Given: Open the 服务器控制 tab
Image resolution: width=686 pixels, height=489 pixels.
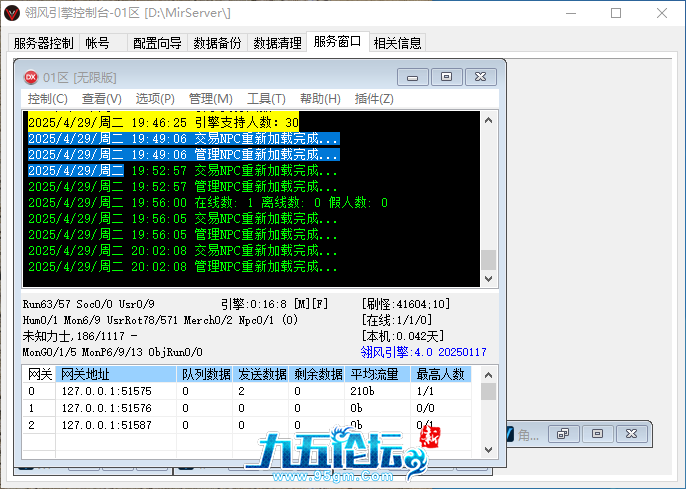Looking at the screenshot, I should tap(44, 43).
